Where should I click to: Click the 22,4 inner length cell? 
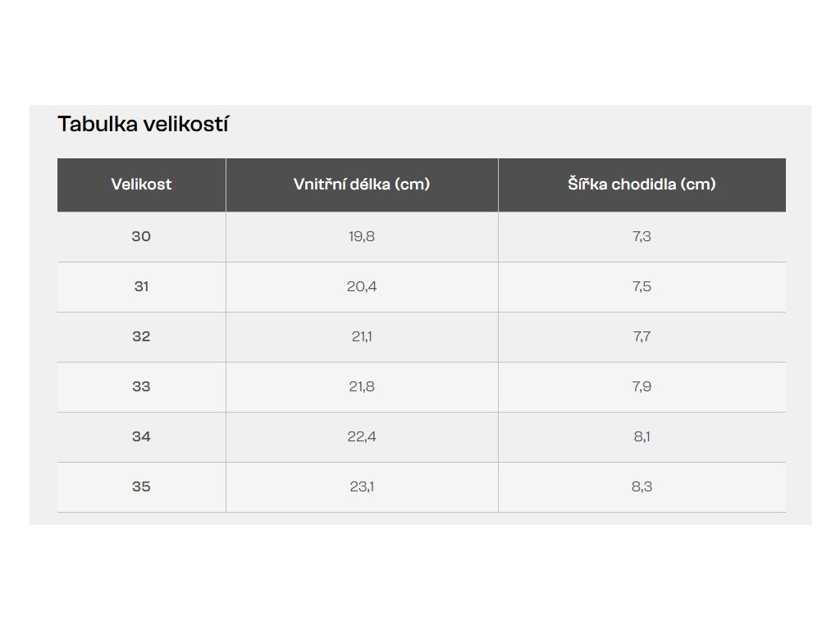(x=362, y=437)
